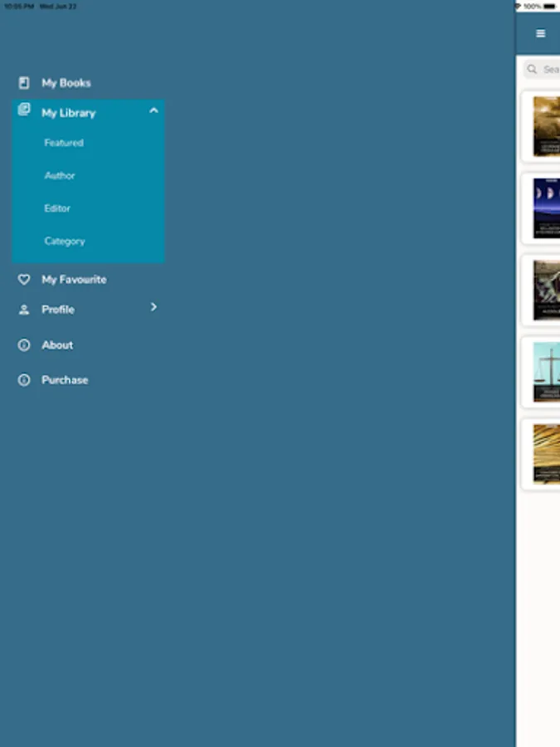
Task: Open the moon phases book cover
Action: tap(546, 208)
